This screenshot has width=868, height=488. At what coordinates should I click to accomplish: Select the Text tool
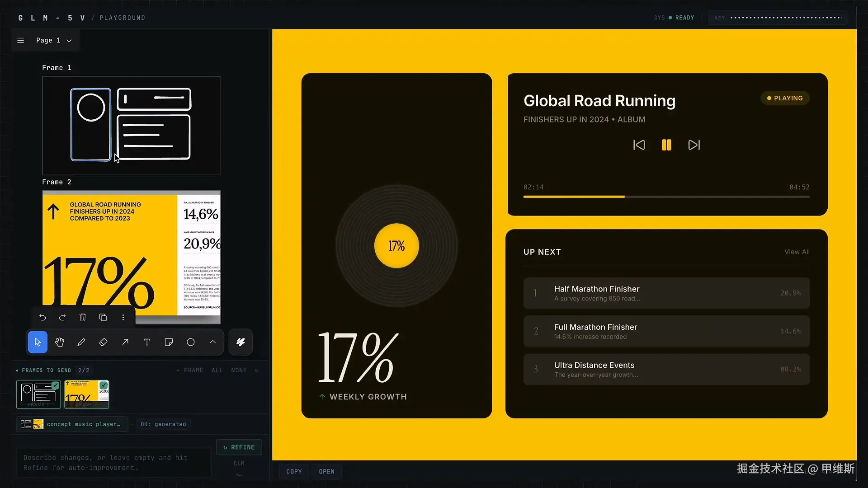pos(147,342)
